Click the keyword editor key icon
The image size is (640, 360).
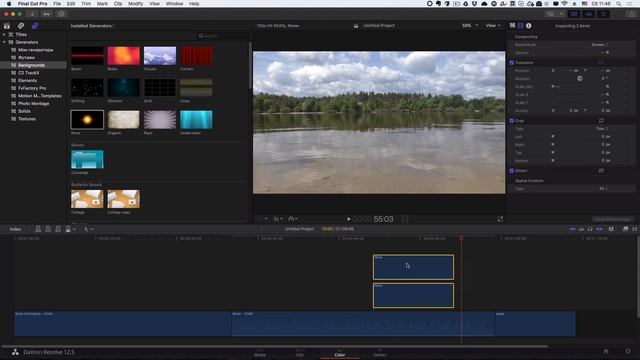47,14
